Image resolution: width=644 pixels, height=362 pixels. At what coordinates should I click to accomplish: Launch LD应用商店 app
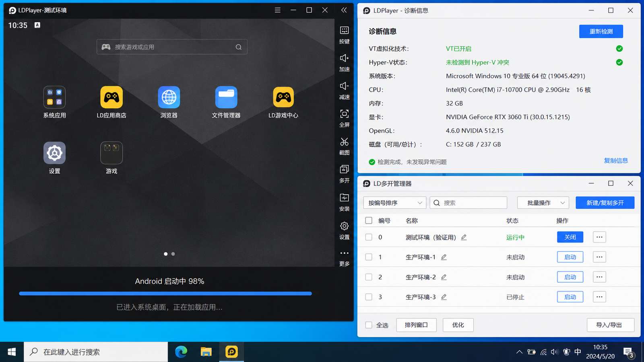(x=111, y=102)
